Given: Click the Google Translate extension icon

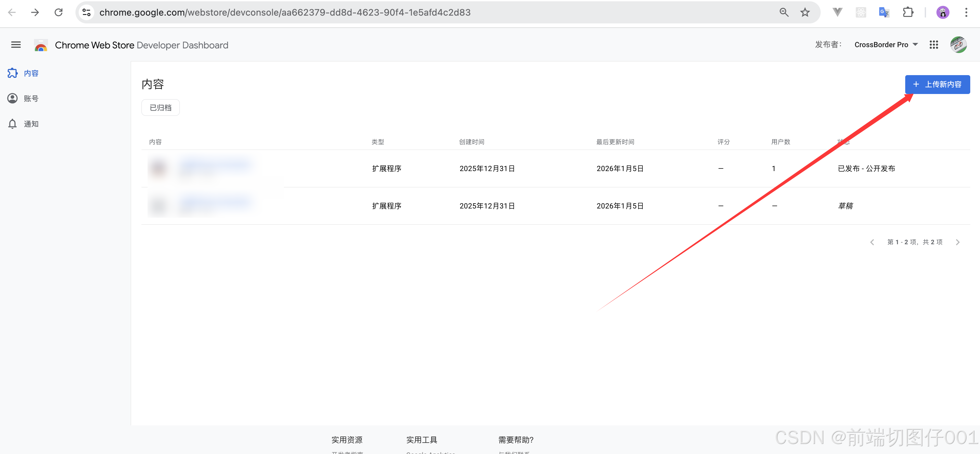Looking at the screenshot, I should 884,13.
